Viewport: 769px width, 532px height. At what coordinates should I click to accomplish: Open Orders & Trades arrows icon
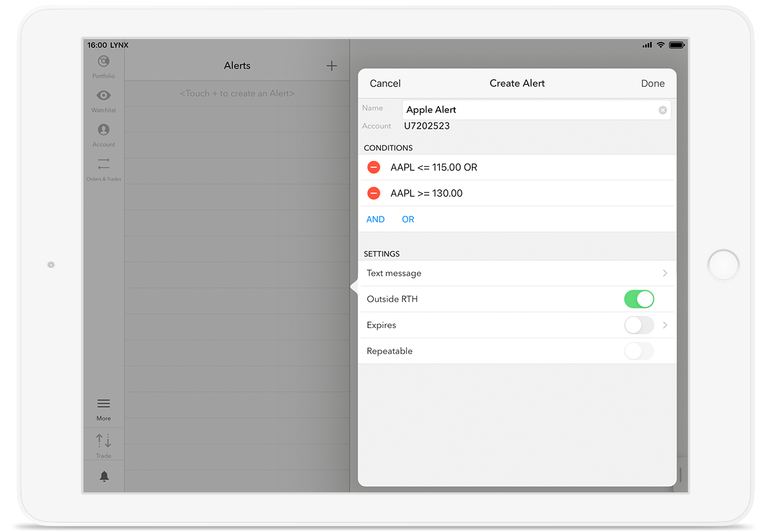[x=104, y=164]
